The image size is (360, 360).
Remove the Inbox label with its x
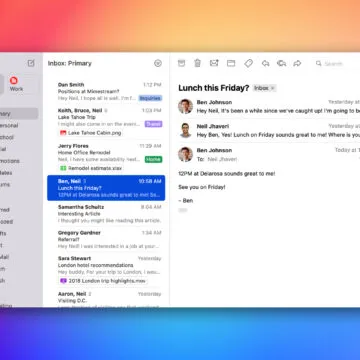(x=272, y=88)
